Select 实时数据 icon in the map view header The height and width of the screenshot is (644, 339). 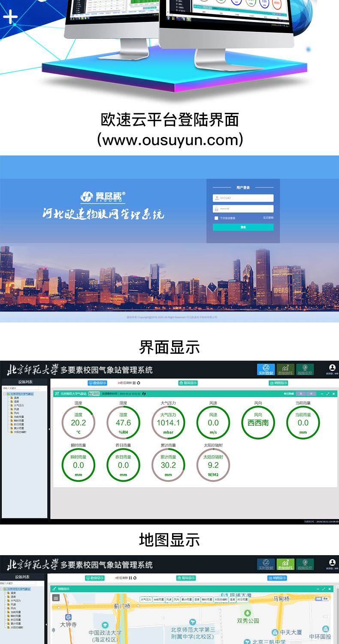click(266, 564)
